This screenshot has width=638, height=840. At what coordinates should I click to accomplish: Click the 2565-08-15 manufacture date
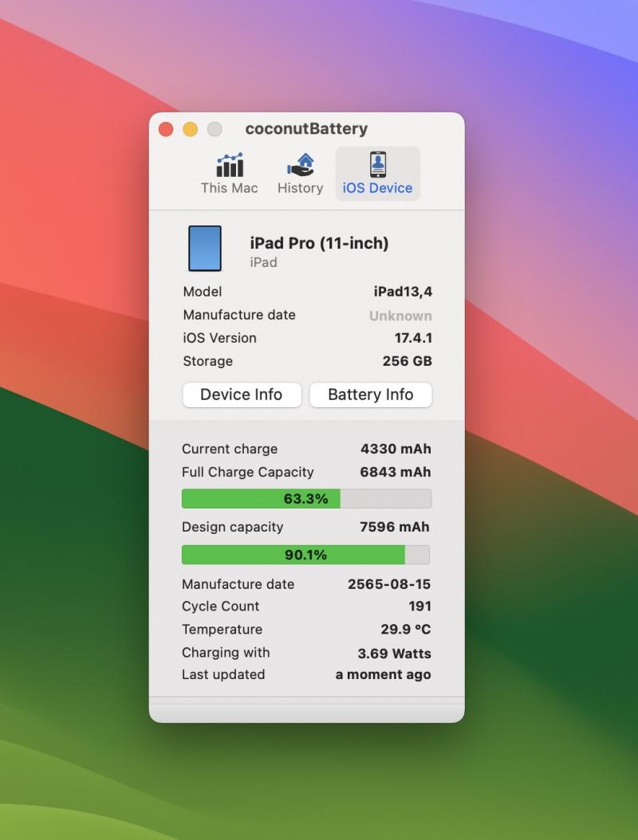389,584
